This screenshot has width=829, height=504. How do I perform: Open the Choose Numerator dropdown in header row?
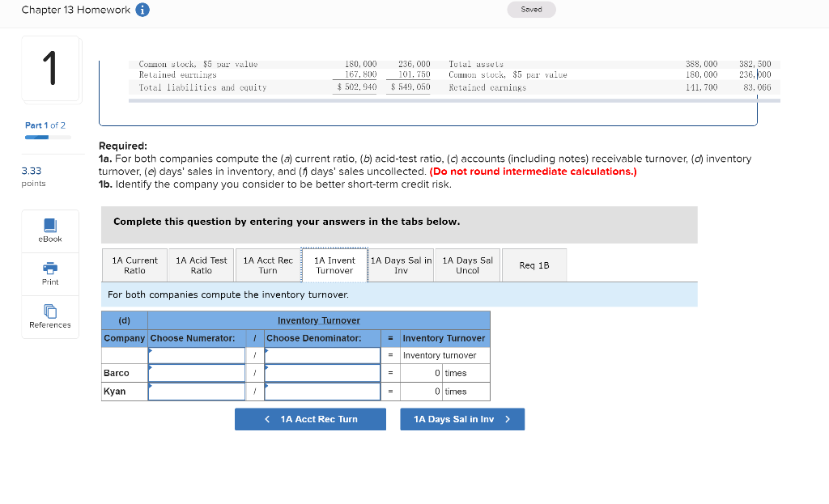click(x=197, y=355)
